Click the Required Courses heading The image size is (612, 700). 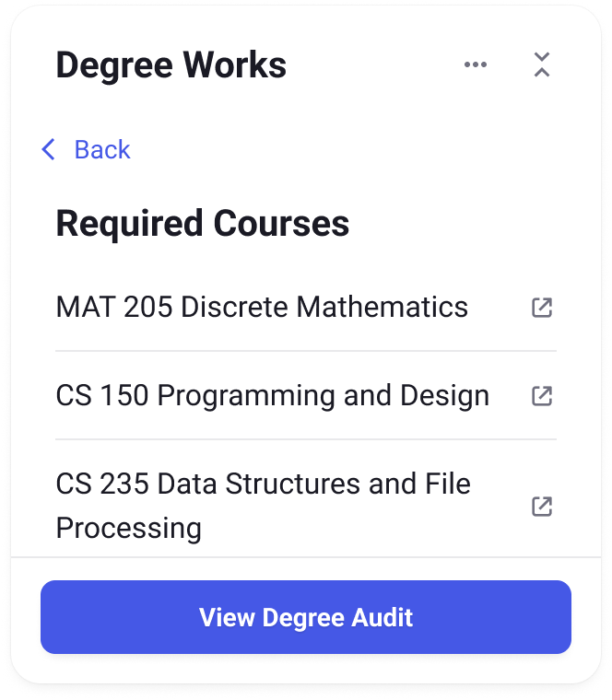[x=203, y=224]
